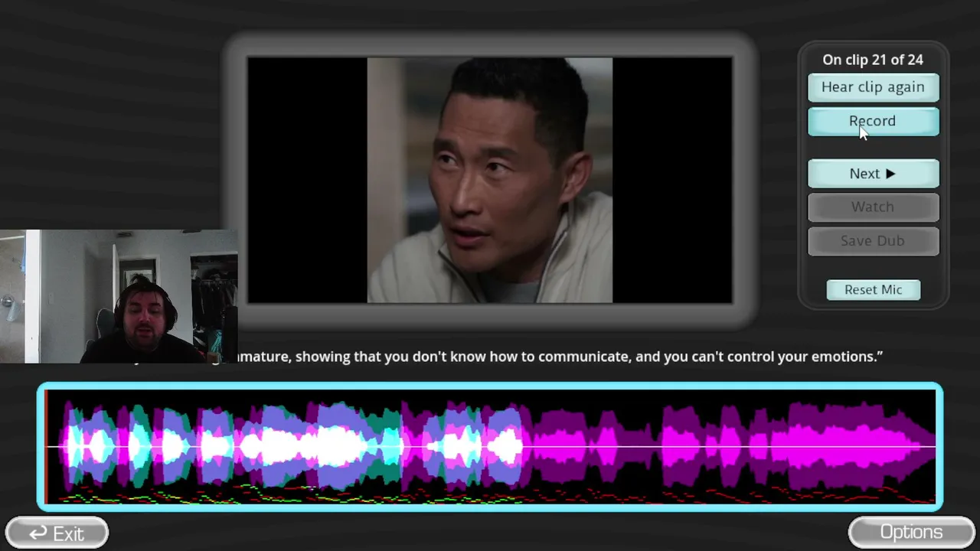
Task: Click the Hear clip again button
Action: click(x=873, y=87)
